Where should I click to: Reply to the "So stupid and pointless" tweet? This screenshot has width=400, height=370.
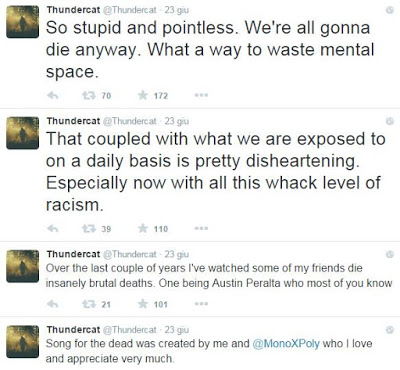(53, 96)
